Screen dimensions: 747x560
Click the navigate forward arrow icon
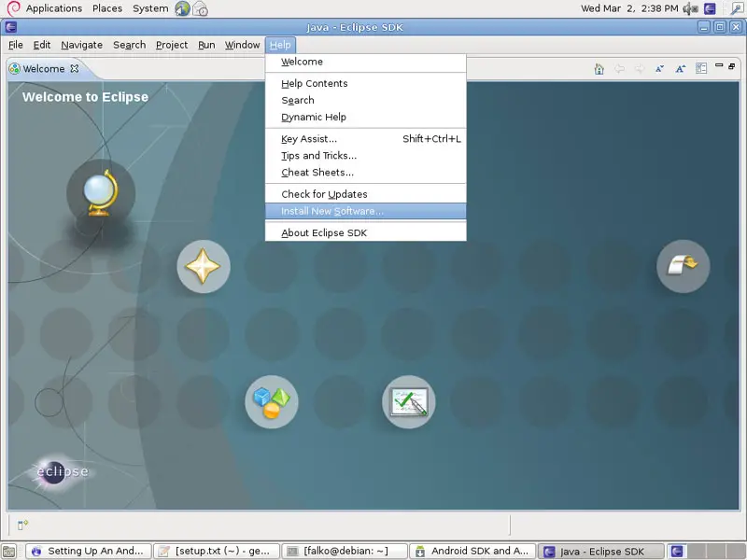coord(640,69)
